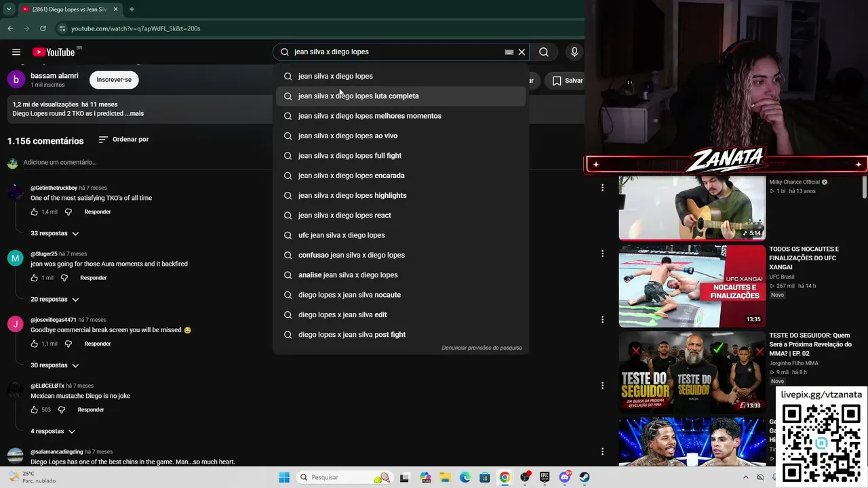Expand '4 respostas' replies
Image resolution: width=868 pixels, height=488 pixels.
53,432
